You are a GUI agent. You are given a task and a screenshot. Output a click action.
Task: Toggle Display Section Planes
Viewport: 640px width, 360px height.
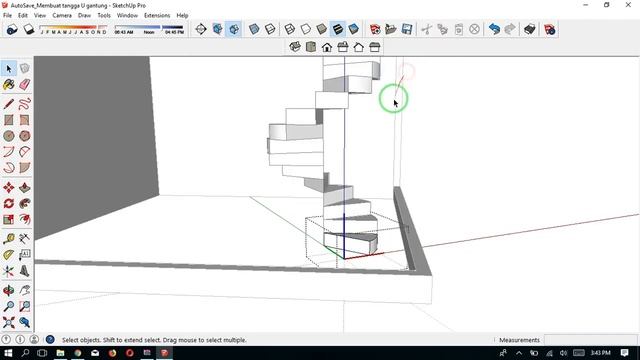point(217,29)
